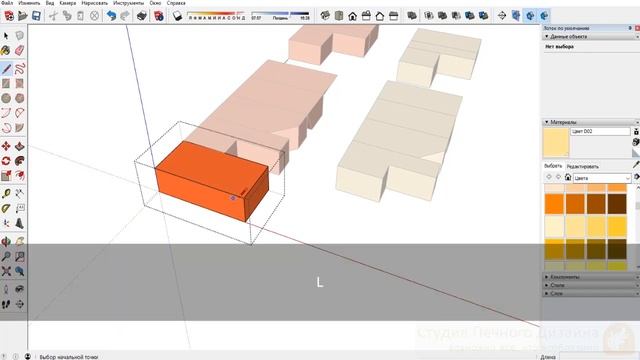Open the Камера menu

(68, 3)
